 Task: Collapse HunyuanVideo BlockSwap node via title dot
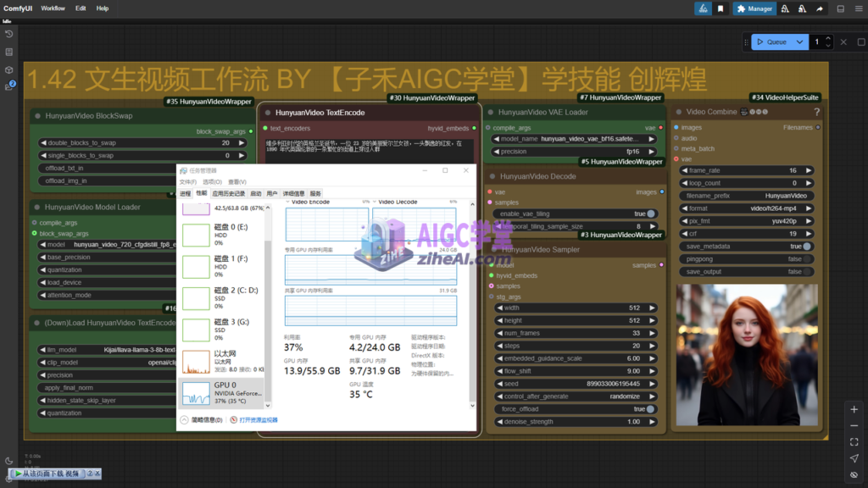pos(37,116)
